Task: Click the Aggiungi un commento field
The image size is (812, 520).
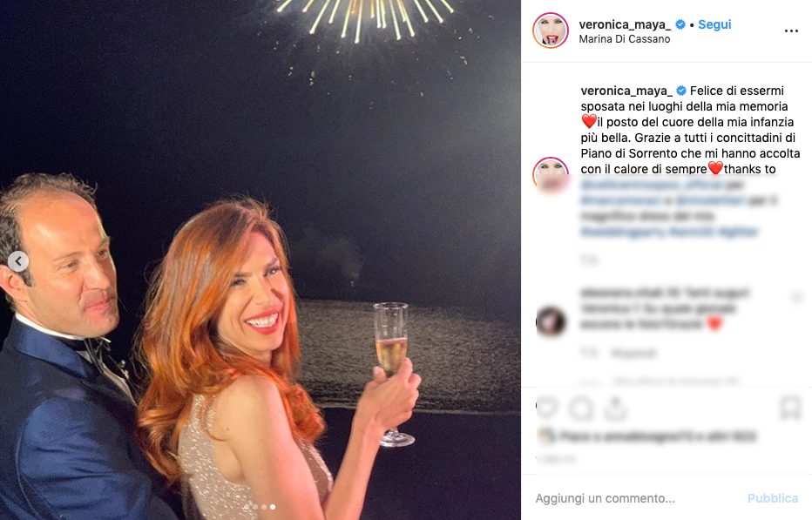Action: click(x=636, y=498)
